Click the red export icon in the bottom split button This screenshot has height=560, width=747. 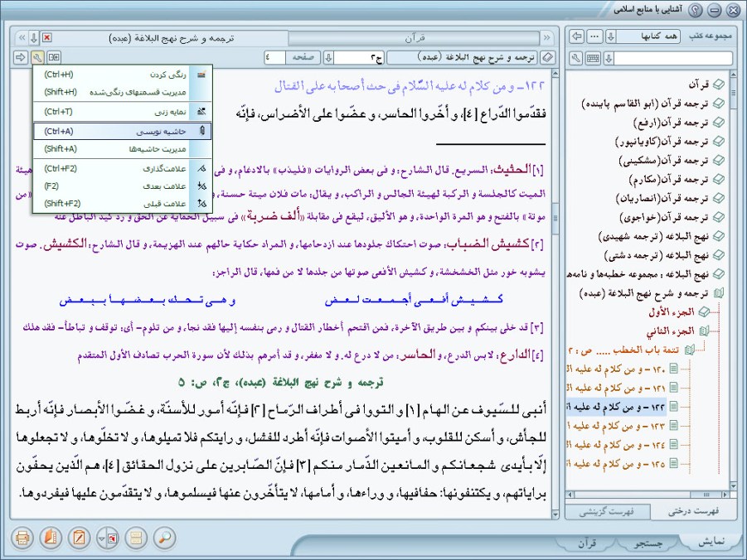(113, 538)
